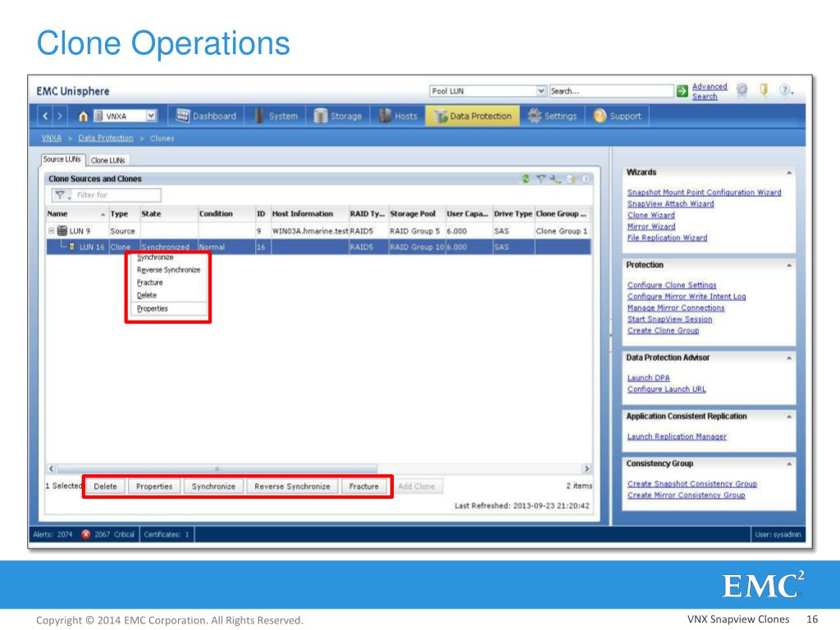Screen dimensions: 840x630
Task: Open the filter funnel dropdown beside Filter for
Action: (62, 195)
